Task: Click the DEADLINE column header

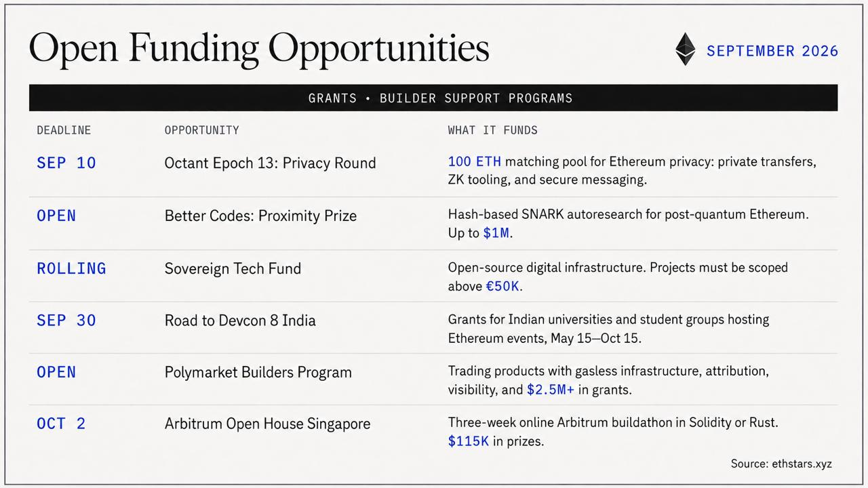Action: point(64,130)
